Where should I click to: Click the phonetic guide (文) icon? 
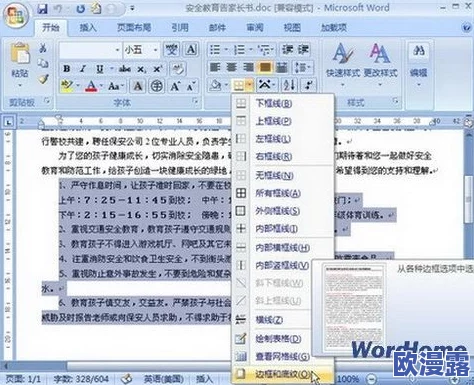pyautogui.click(x=172, y=50)
